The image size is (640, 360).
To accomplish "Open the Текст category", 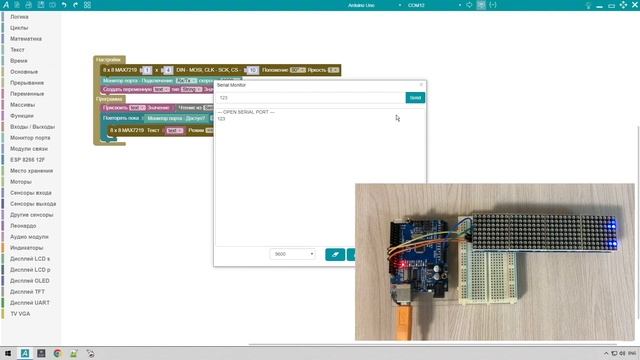I will pyautogui.click(x=17, y=50).
